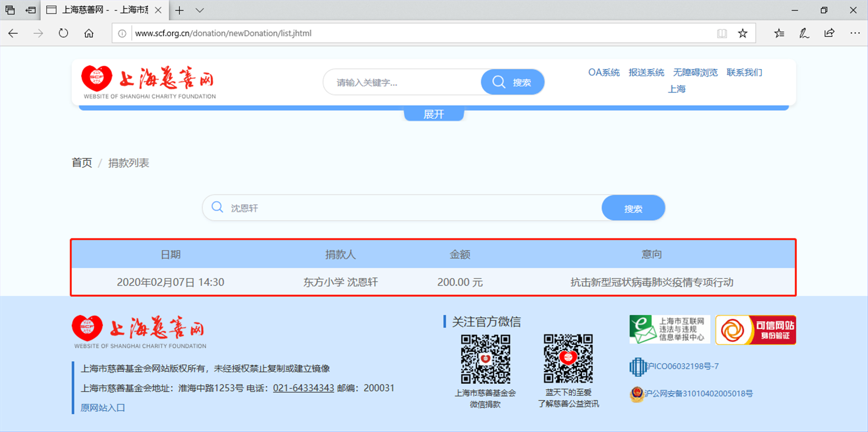868x432 pixels.
Task: Click the 首页 breadcrumb link
Action: pyautogui.click(x=82, y=163)
